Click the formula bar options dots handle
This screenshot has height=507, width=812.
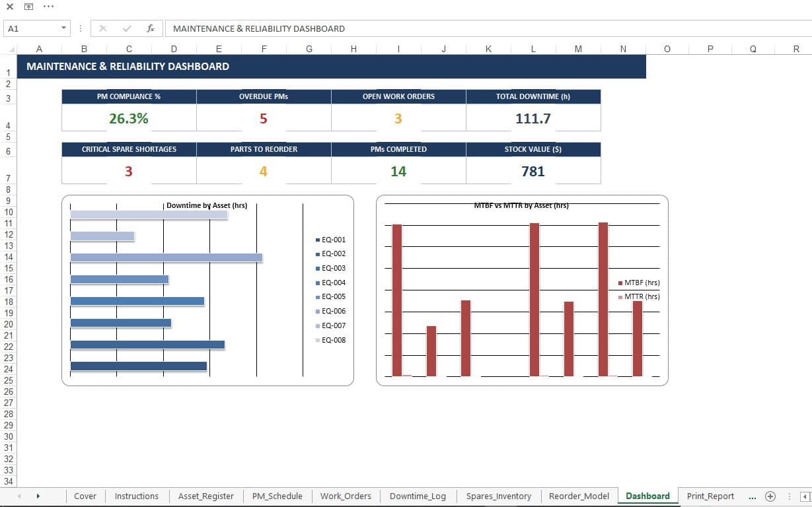(80, 28)
